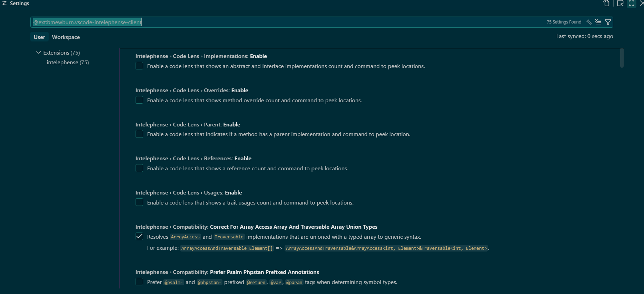
Task: Click 'ArrayAccessAndTraversable|Element[]' example code
Action: pos(227,248)
